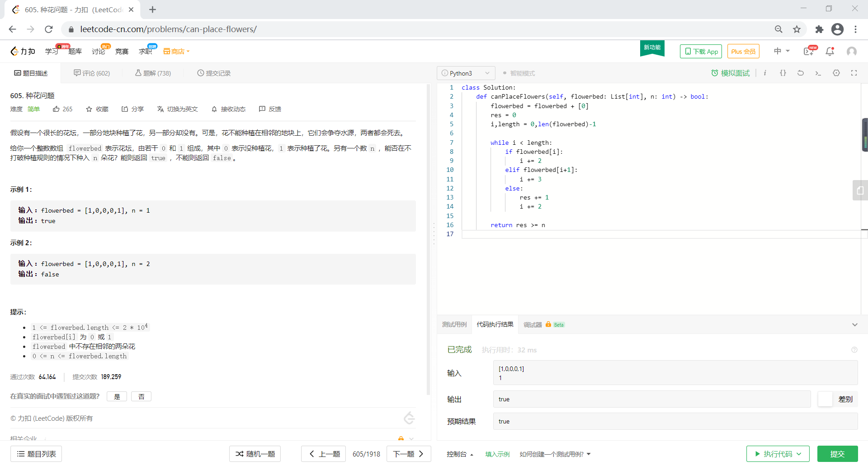Image resolution: width=868 pixels, height=466 pixels.
Task: Collapse the result panel chevron
Action: 854,325
